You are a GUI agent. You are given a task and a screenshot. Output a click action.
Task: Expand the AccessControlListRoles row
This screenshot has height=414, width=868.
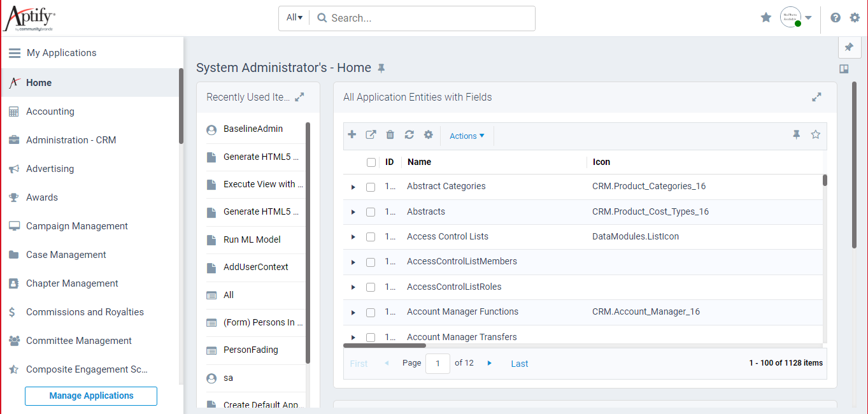tap(353, 287)
